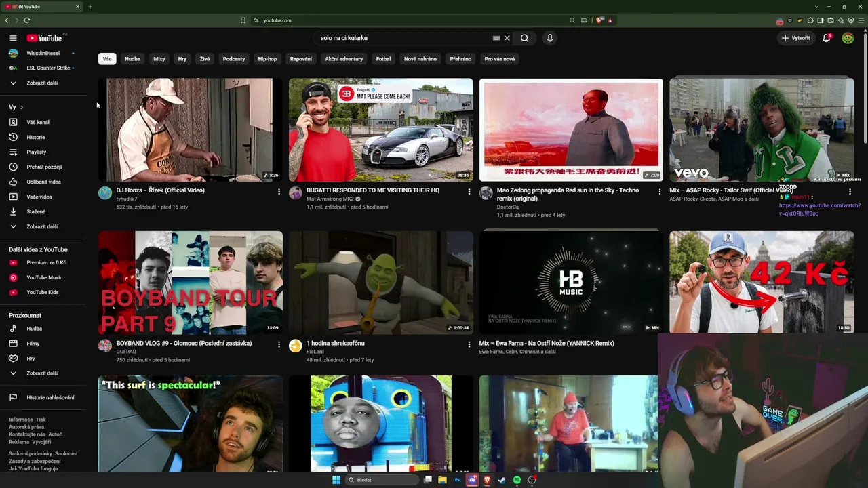
Task: Open Historie nahlašování in sidebar
Action: tap(44, 397)
